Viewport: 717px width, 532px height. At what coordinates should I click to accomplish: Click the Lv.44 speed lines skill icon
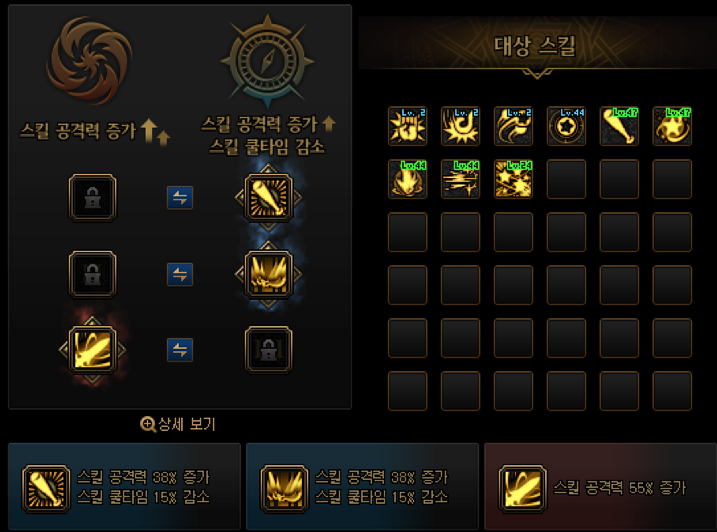460,179
